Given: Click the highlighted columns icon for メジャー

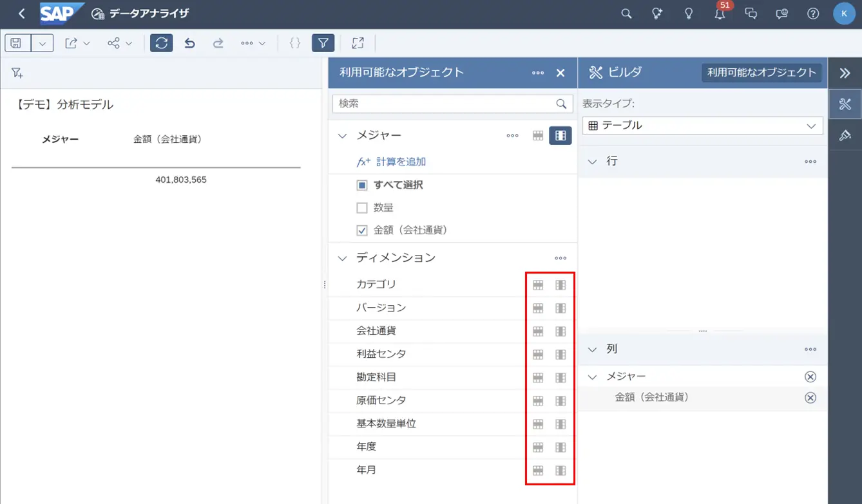Looking at the screenshot, I should (x=560, y=136).
